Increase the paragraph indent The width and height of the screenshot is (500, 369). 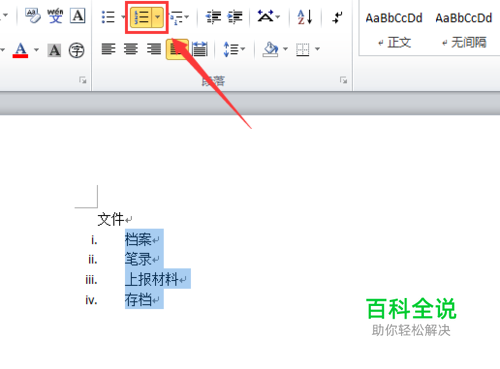[235, 17]
